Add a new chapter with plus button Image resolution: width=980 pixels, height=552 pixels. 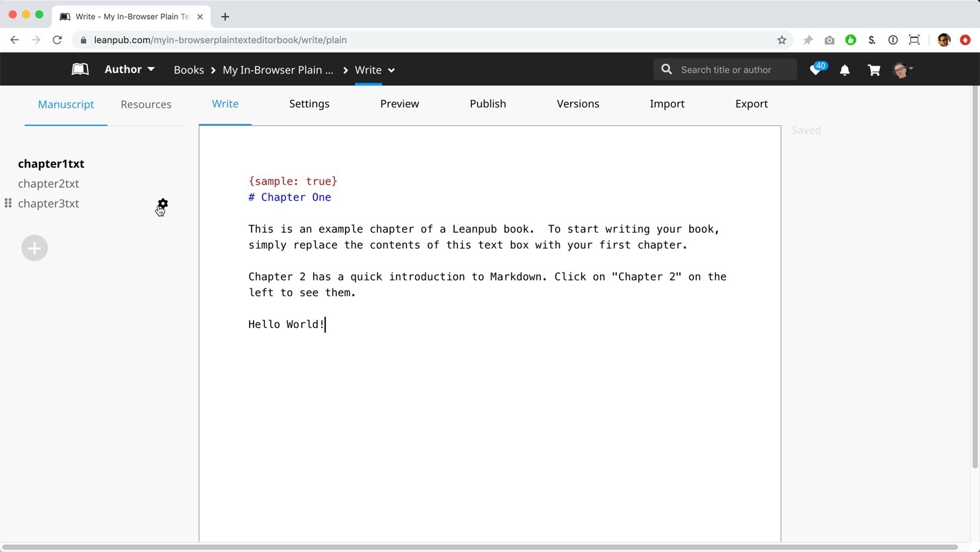(34, 248)
